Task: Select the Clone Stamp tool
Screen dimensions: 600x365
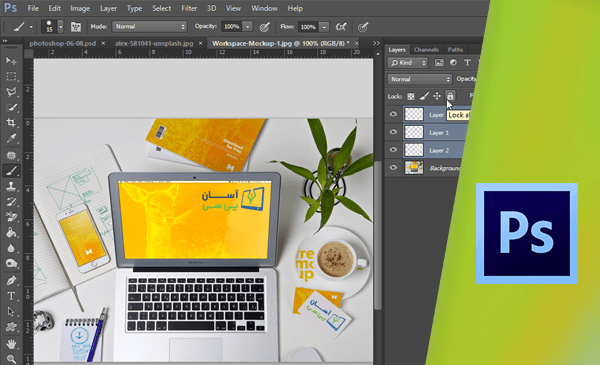Action: click(x=11, y=186)
